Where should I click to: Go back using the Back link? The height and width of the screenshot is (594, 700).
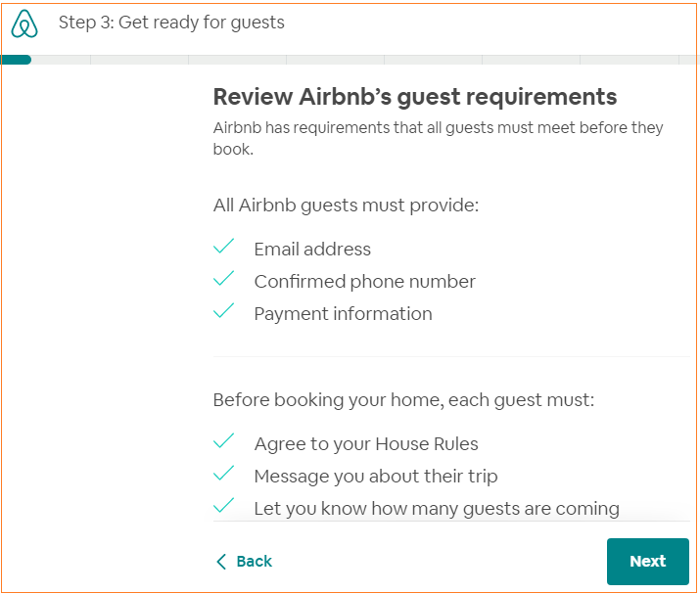coord(244,561)
